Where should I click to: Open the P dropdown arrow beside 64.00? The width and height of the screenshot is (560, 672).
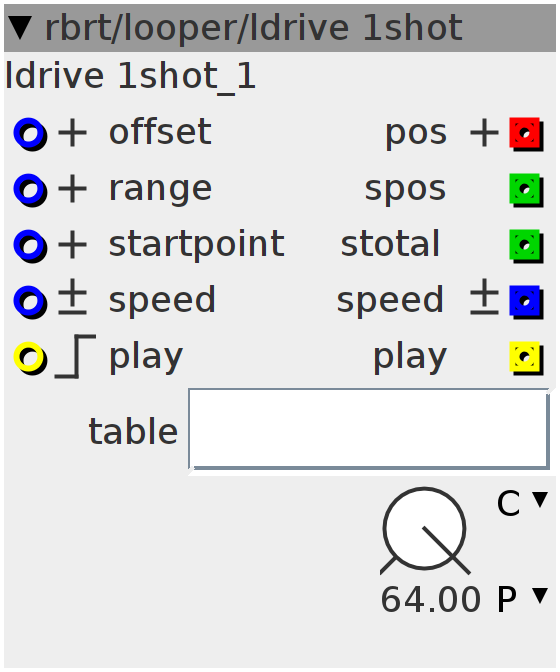[539, 596]
